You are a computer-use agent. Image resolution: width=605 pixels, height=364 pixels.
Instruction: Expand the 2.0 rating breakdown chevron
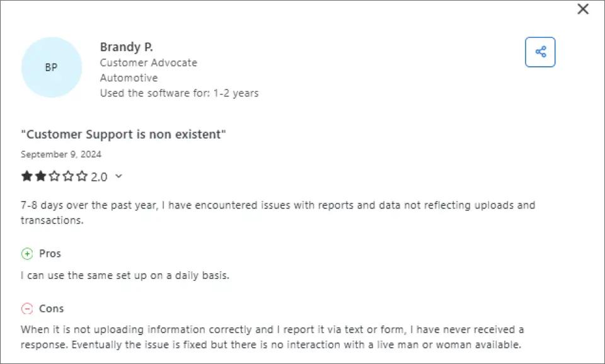[118, 176]
